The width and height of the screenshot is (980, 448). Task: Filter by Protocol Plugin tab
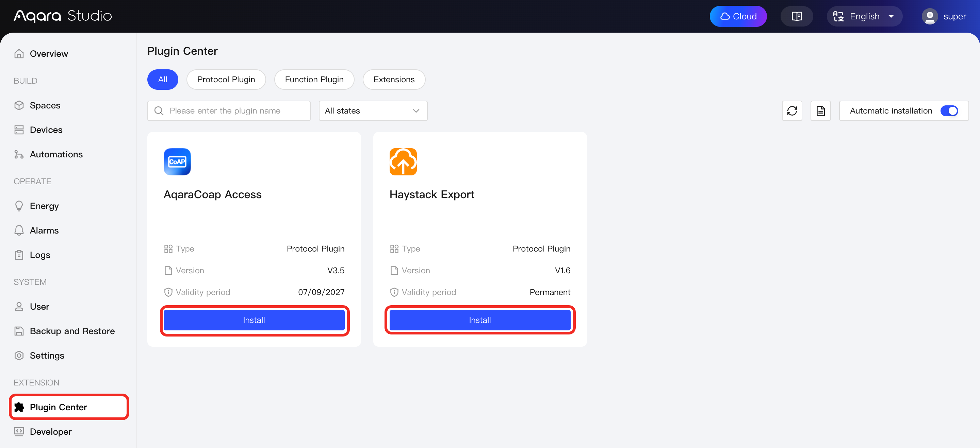pos(226,80)
